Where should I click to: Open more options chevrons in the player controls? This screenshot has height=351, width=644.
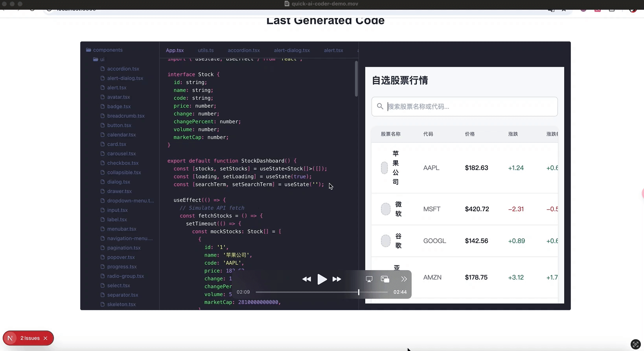click(404, 279)
